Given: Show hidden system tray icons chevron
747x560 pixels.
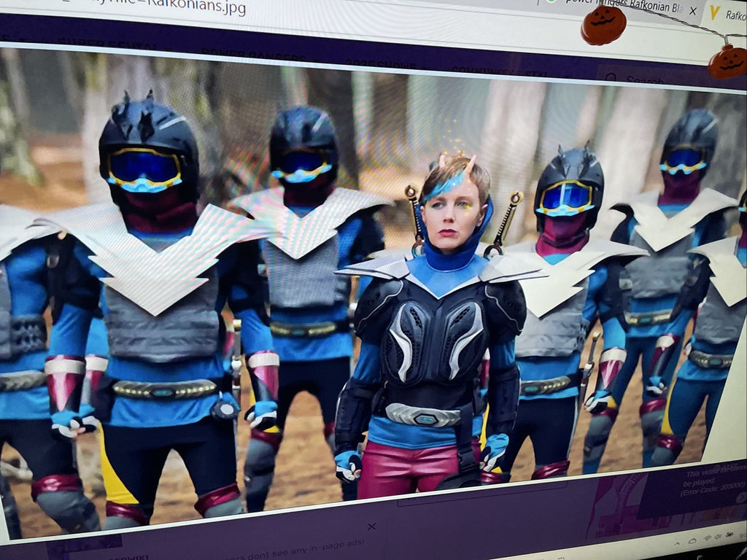Looking at the screenshot, I should tap(676, 544).
